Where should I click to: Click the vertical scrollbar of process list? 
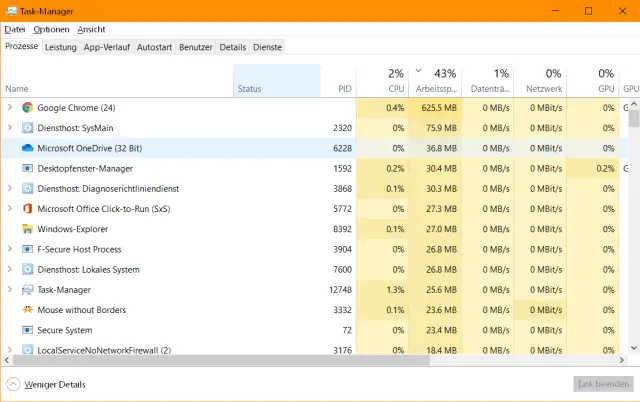pos(633,230)
